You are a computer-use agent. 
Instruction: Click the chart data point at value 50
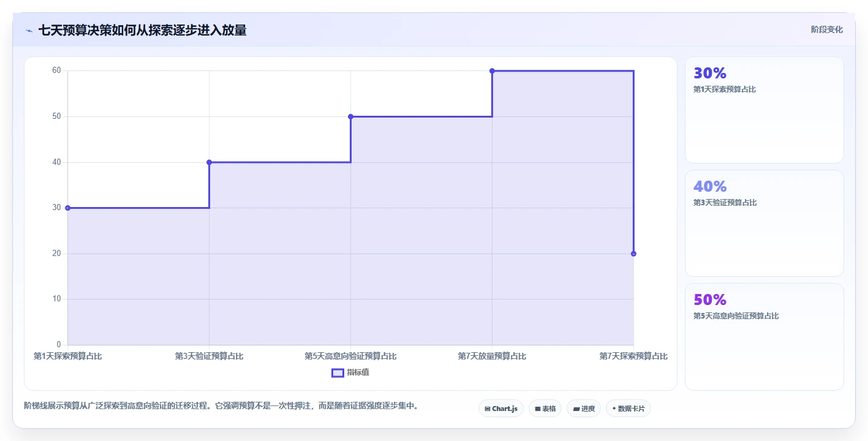point(350,116)
